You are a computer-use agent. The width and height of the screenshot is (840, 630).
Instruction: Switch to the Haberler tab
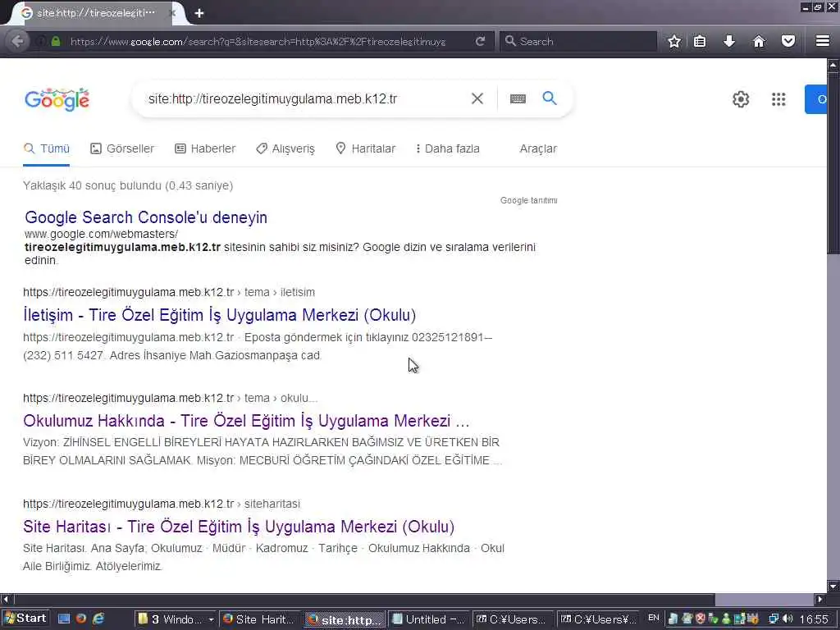click(205, 149)
